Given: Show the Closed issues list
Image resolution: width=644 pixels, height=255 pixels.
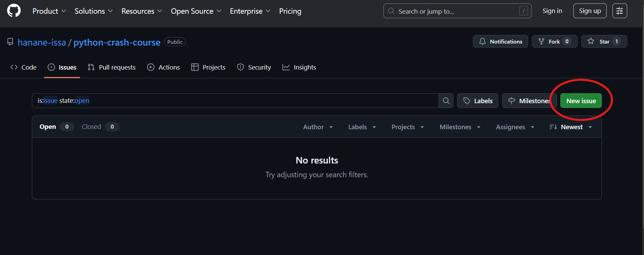Looking at the screenshot, I should [92, 127].
